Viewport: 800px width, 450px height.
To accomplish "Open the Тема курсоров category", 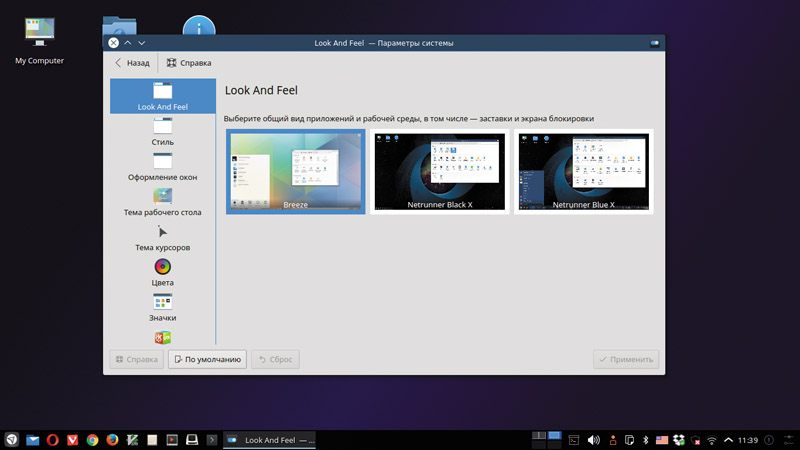I will (x=163, y=237).
